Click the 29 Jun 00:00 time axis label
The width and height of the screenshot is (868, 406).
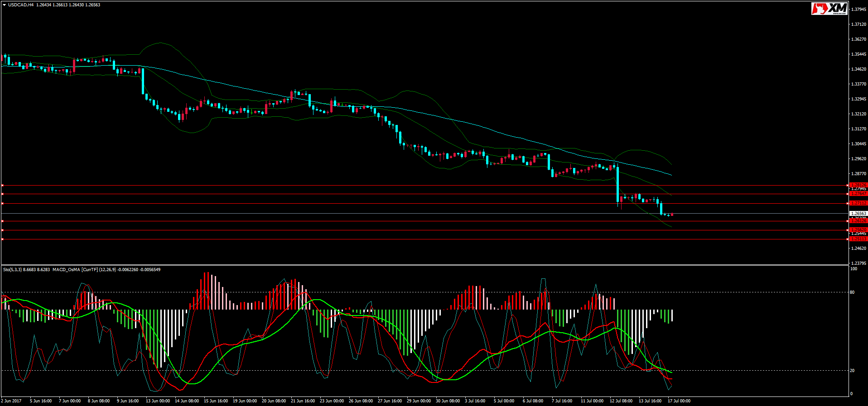(419, 401)
